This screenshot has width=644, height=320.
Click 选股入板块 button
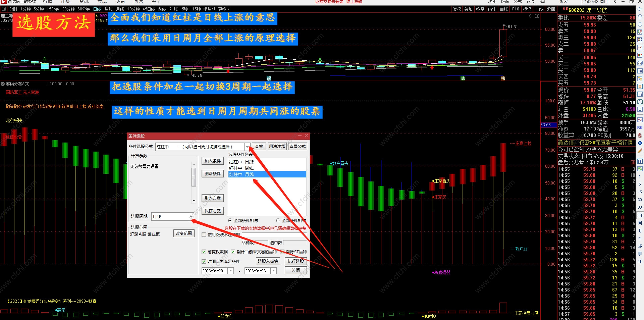pos(268,261)
